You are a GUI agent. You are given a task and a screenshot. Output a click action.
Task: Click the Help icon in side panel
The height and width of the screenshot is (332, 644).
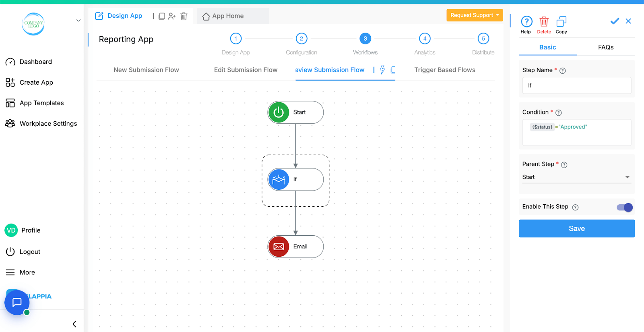click(526, 25)
